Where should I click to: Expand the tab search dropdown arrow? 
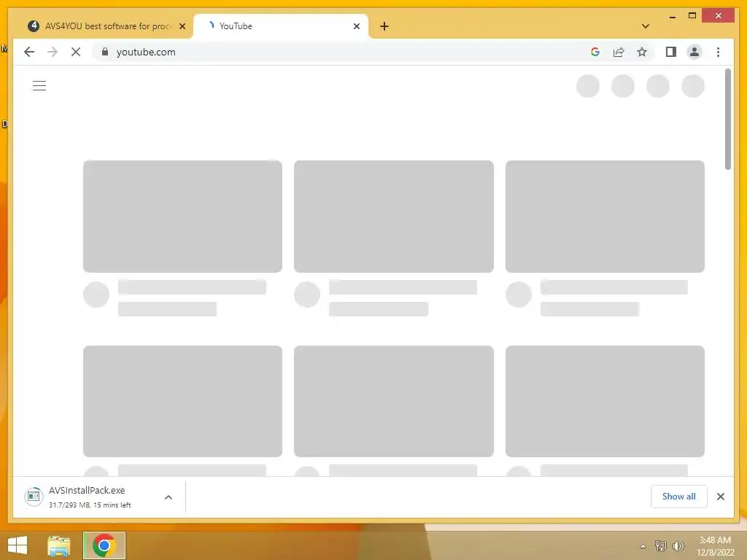[x=646, y=26]
